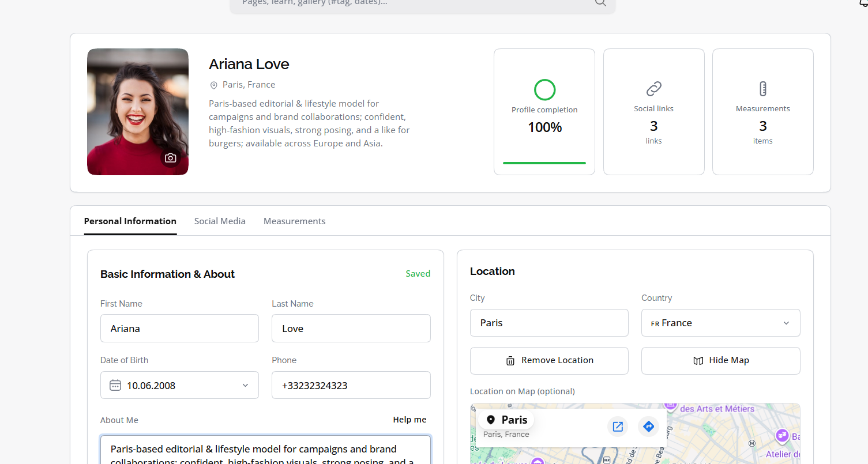Switch to the Personal Information tab
868x464 pixels.
click(130, 221)
